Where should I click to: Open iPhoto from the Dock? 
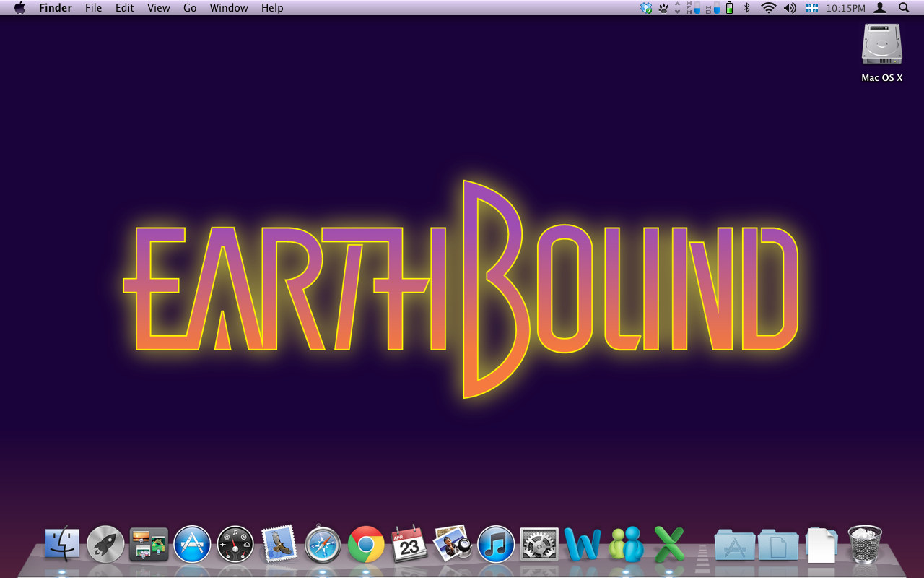[x=453, y=544]
